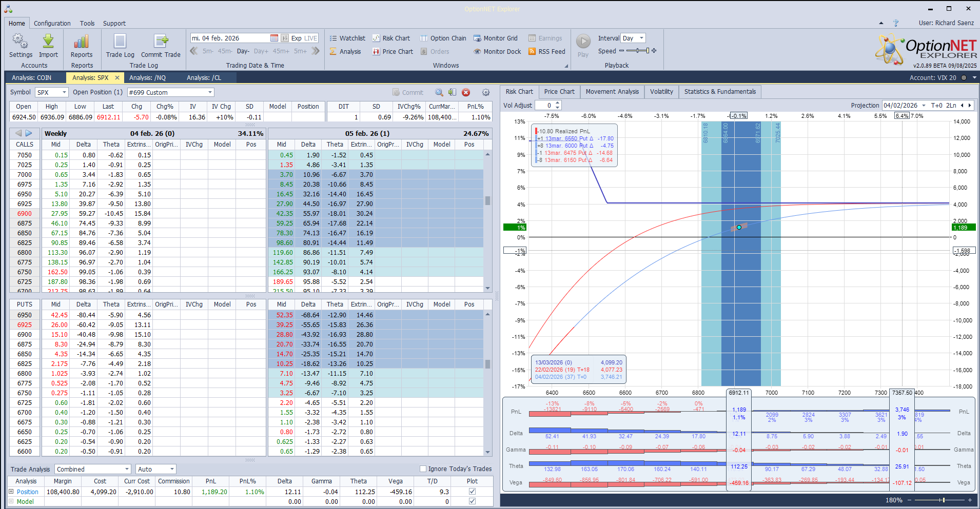
Task: Click the Commit Trade ribbon icon
Action: click(x=161, y=42)
